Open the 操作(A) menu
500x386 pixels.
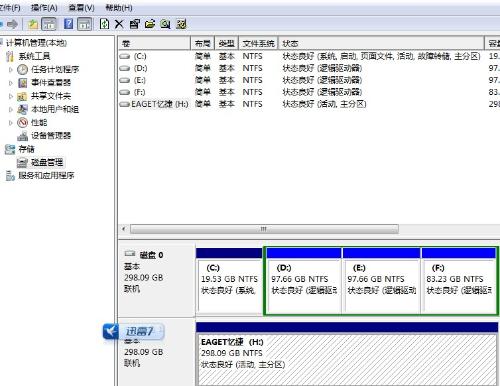click(44, 7)
